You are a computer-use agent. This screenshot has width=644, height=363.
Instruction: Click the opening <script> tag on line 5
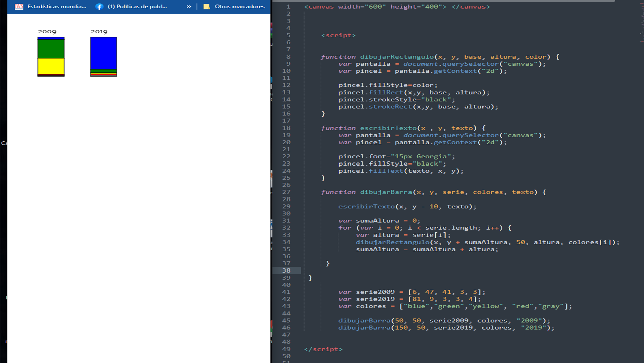pyautogui.click(x=338, y=35)
